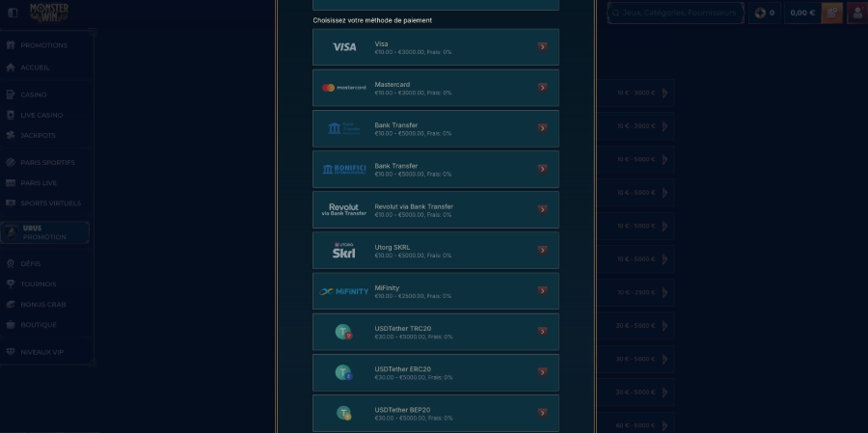Toggle the sidebar collapse icon
This screenshot has width=868, height=433.
pyautogui.click(x=13, y=13)
